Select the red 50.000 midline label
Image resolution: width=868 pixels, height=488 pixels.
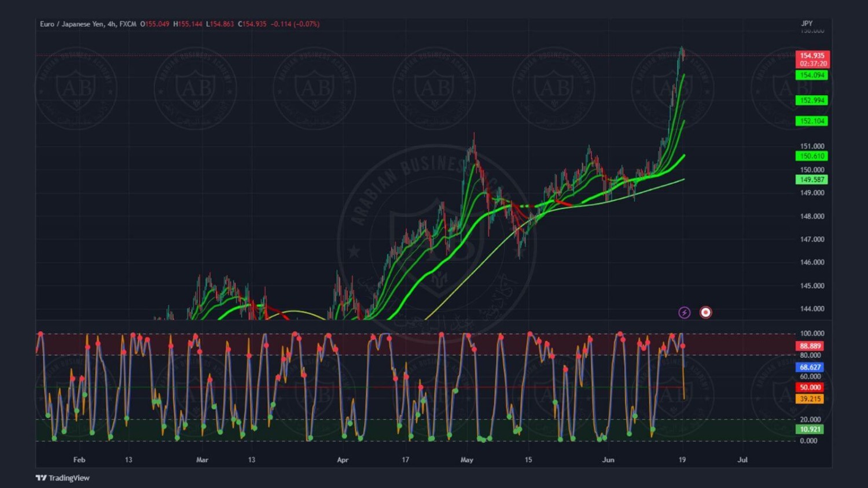coord(810,387)
